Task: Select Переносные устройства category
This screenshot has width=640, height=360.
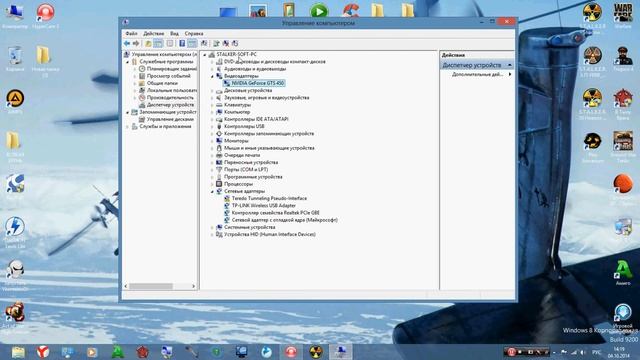Action: 251,162
